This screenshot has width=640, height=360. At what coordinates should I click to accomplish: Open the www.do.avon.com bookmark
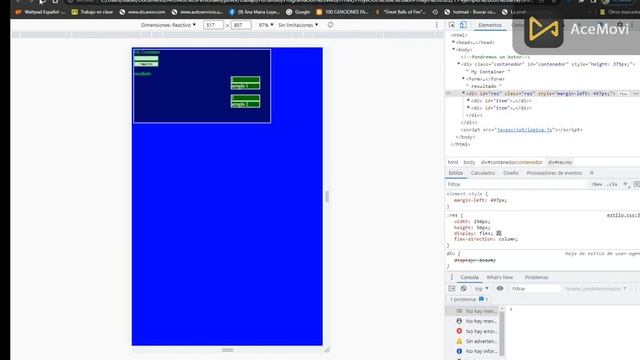pyautogui.click(x=142, y=12)
